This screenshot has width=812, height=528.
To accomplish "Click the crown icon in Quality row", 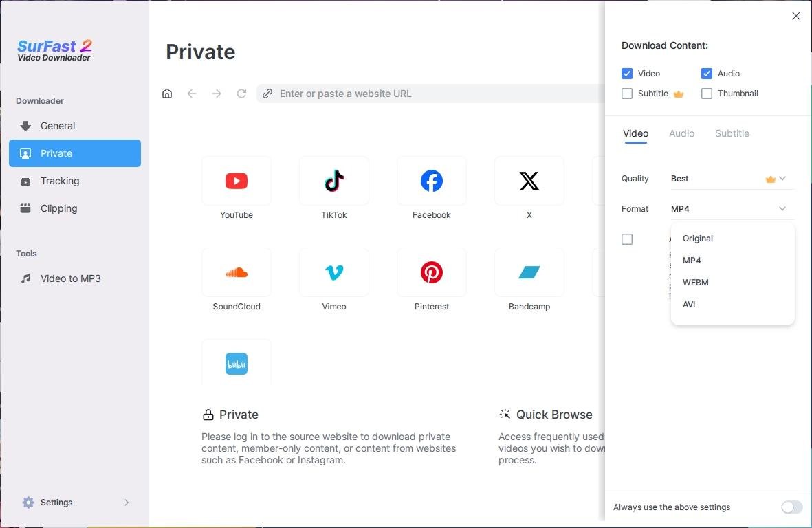I will pyautogui.click(x=771, y=179).
